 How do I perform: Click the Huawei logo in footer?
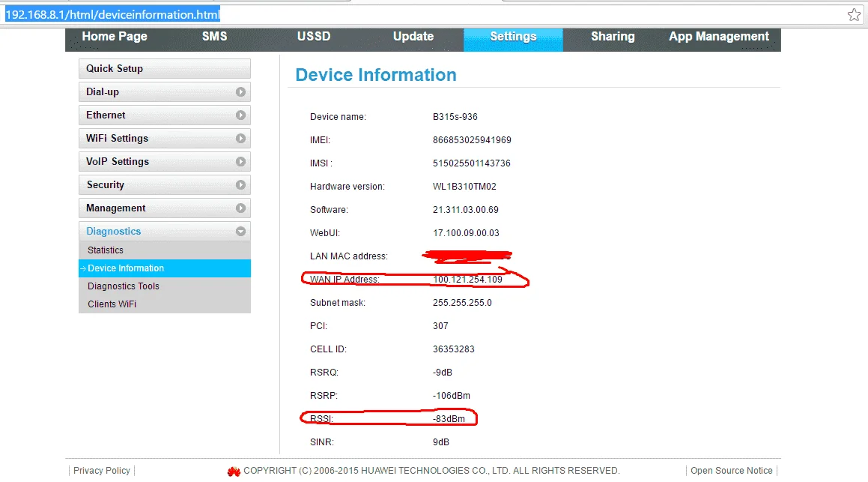[234, 471]
